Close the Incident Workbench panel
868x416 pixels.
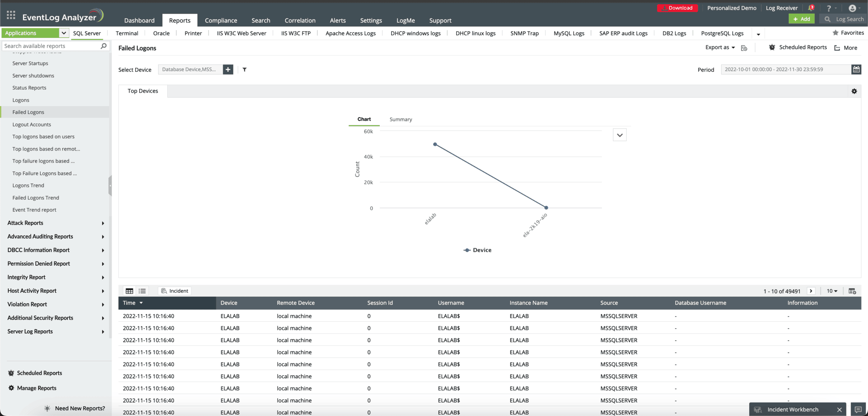tap(839, 410)
